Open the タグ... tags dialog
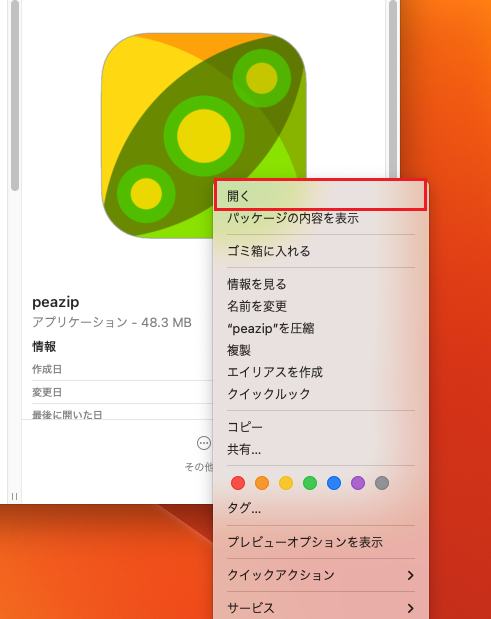491x619 pixels. click(320, 508)
